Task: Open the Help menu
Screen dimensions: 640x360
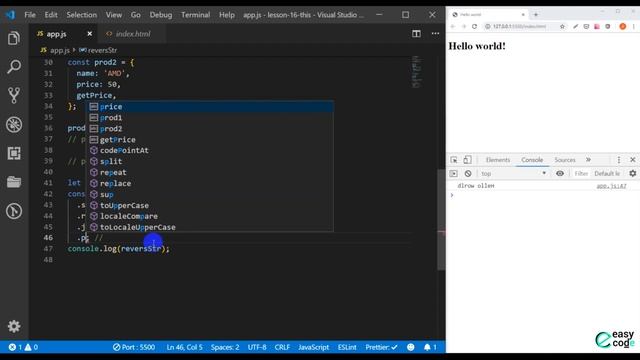Action: coord(227,15)
